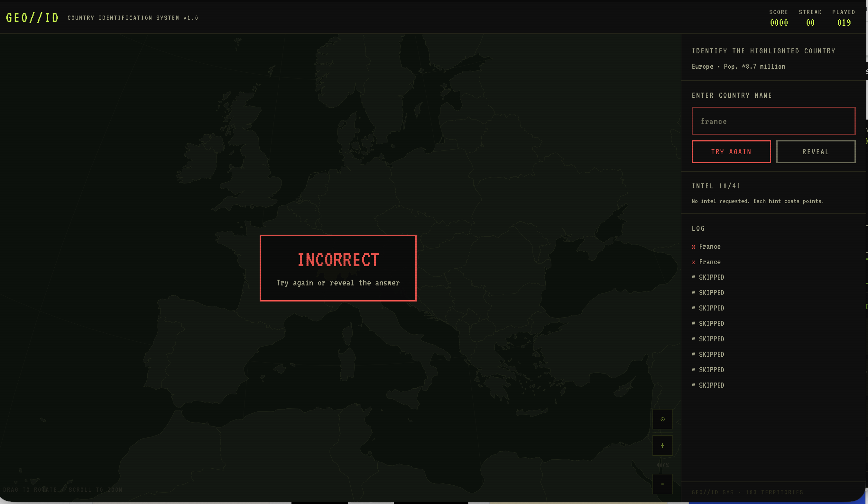Click 'COUNTRY IDENTIFICATION SYSTEM v1.0' subtitle
This screenshot has width=868, height=504.
pos(133,18)
